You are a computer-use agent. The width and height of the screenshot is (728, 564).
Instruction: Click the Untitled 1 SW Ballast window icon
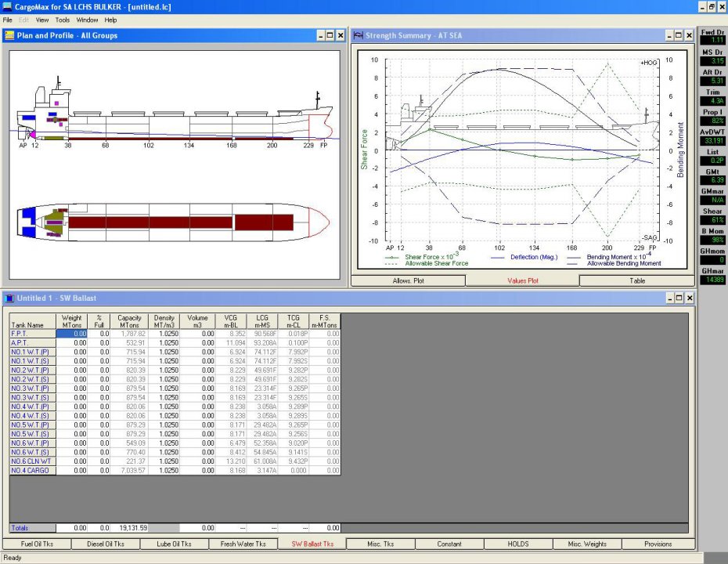pyautogui.click(x=9, y=298)
